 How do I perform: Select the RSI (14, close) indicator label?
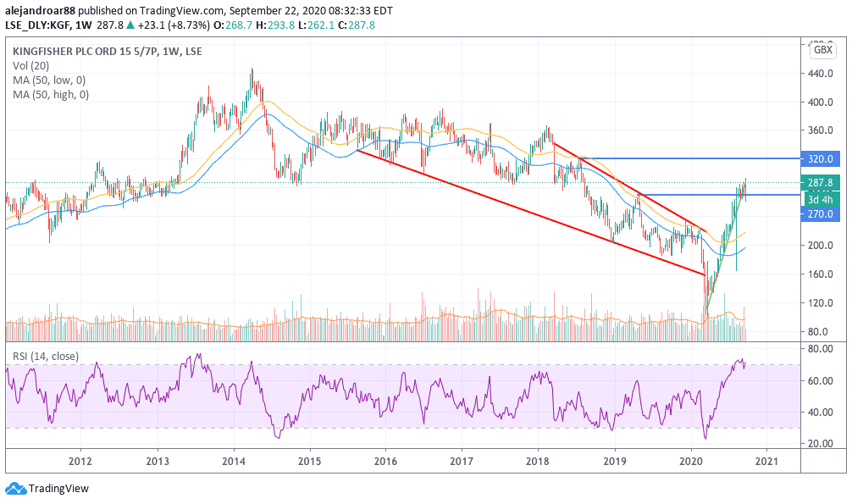click(46, 356)
